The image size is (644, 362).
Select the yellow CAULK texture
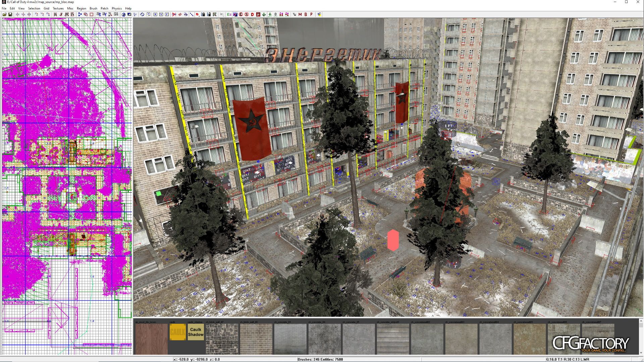tap(178, 332)
